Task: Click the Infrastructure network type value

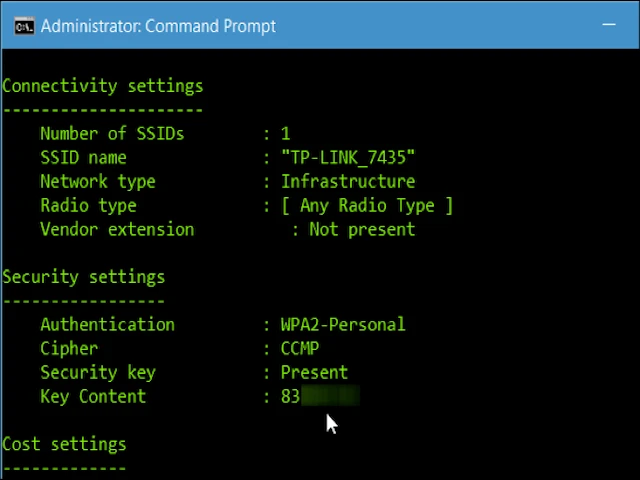Action: pos(347,182)
